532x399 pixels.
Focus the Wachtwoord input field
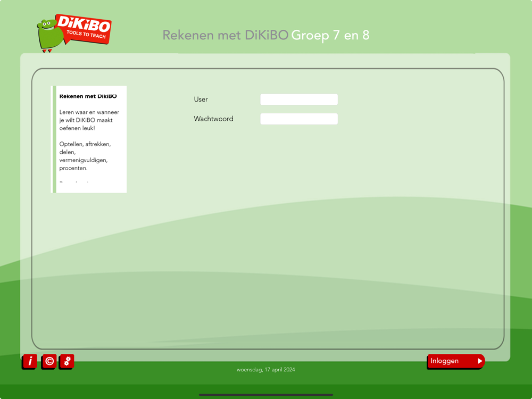coord(299,119)
